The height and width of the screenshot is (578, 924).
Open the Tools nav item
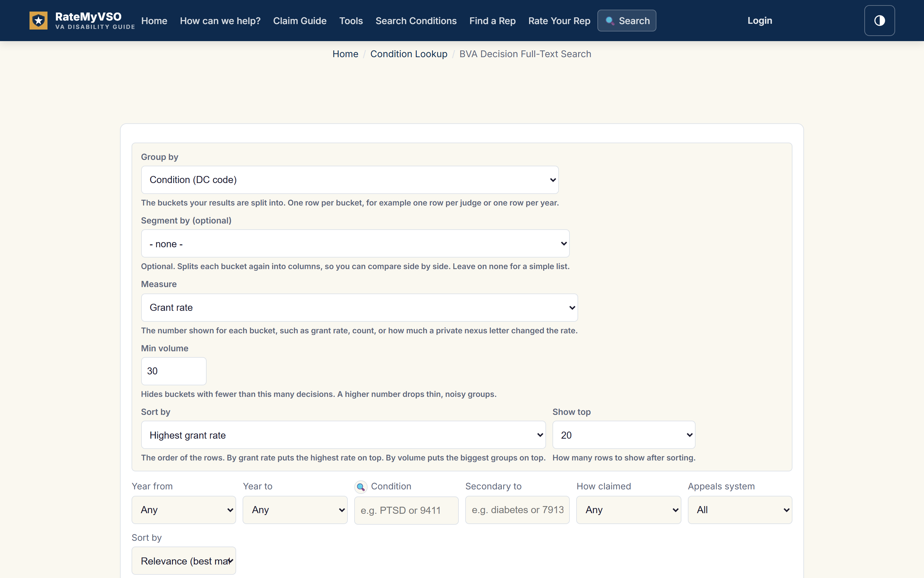click(351, 21)
